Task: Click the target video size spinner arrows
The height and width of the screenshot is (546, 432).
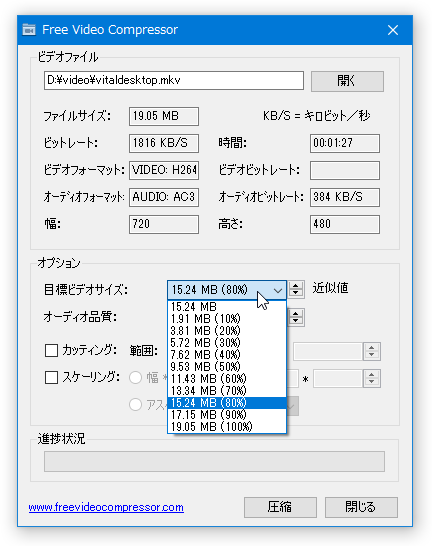Action: pyautogui.click(x=296, y=289)
